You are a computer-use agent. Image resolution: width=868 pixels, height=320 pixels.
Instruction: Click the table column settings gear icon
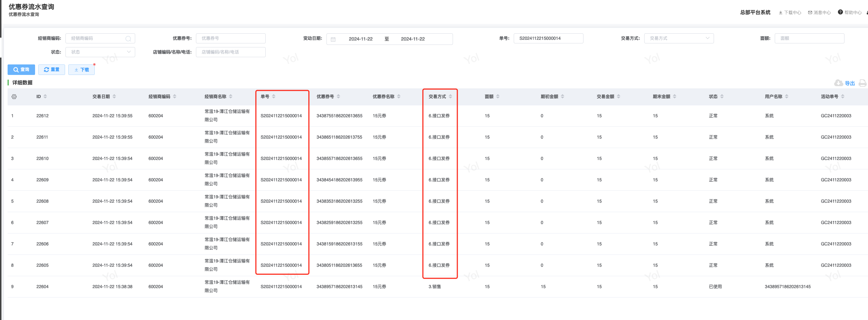[14, 97]
